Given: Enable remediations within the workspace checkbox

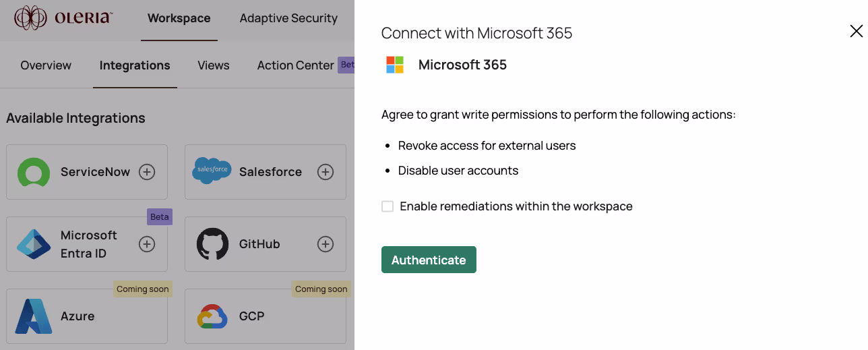Looking at the screenshot, I should pyautogui.click(x=387, y=206).
